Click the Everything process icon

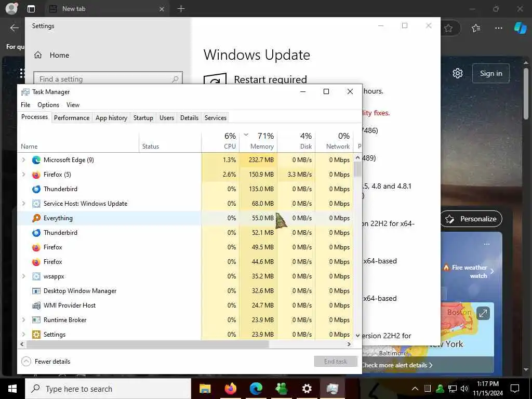pyautogui.click(x=36, y=218)
